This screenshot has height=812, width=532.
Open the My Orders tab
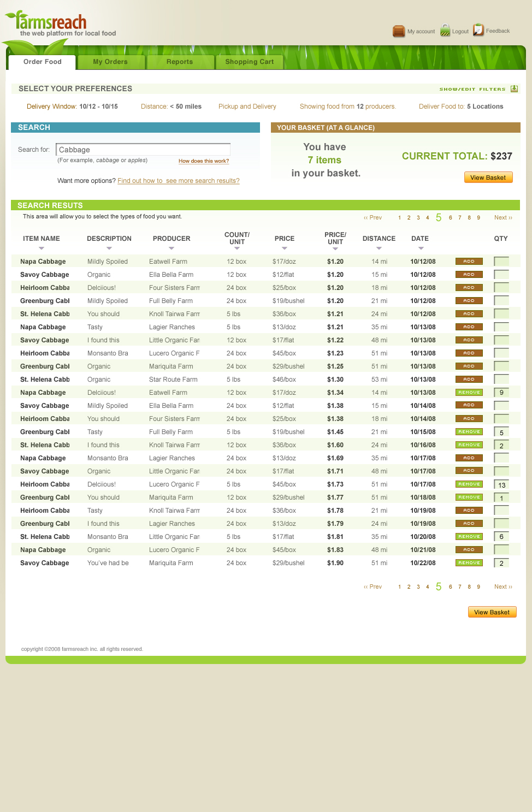pyautogui.click(x=110, y=62)
